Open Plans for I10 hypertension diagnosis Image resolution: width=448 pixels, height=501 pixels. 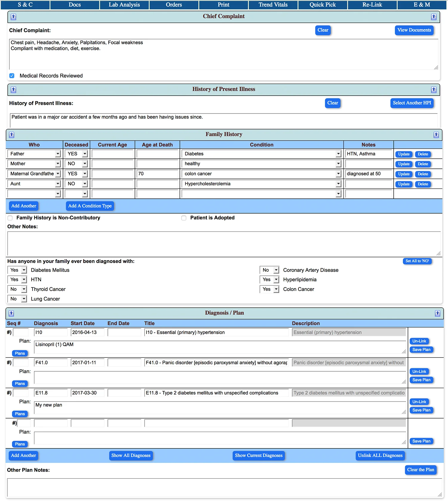point(20,353)
